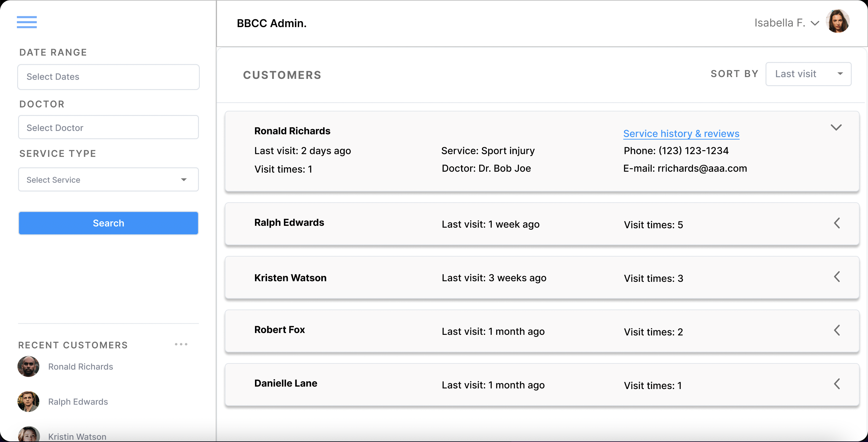The image size is (868, 442).
Task: Select Ralph Edwards name in recent customers
Action: coord(78,402)
